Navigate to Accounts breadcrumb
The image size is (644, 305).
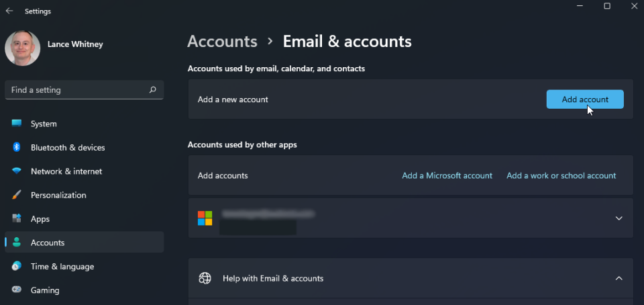coord(222,42)
